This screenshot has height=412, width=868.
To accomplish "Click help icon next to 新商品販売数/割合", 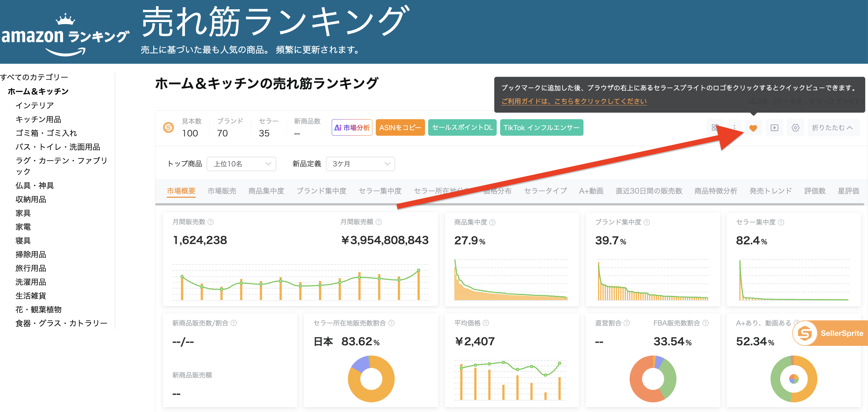I will coord(234,323).
